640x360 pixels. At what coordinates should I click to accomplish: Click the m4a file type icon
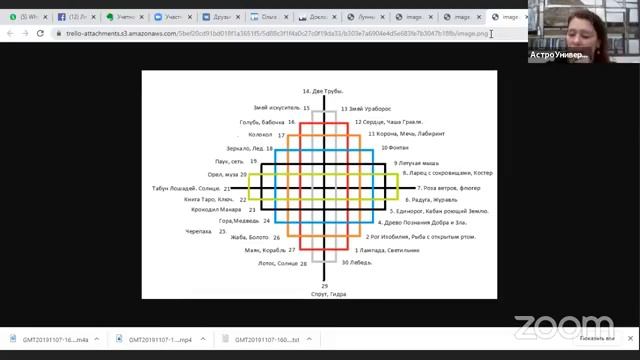point(13,339)
